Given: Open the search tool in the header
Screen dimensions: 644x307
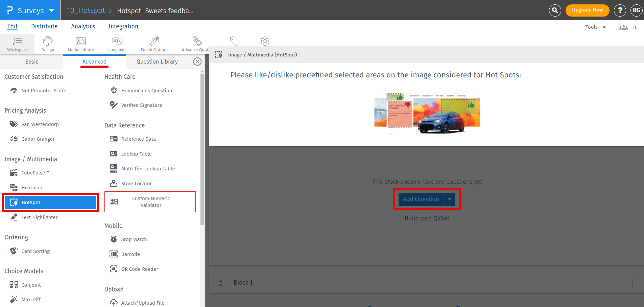Looking at the screenshot, I should coord(554,10).
